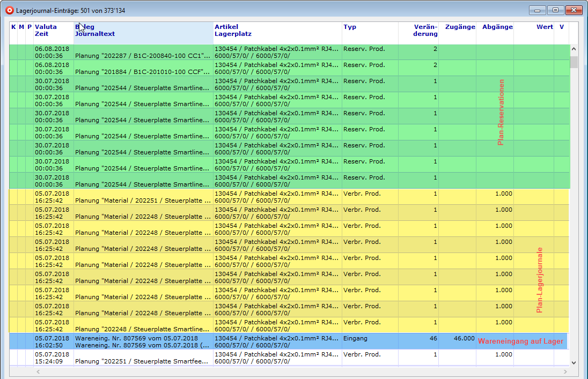
Task: Click the Lagerjournal app icon in title bar
Action: [x=9, y=10]
